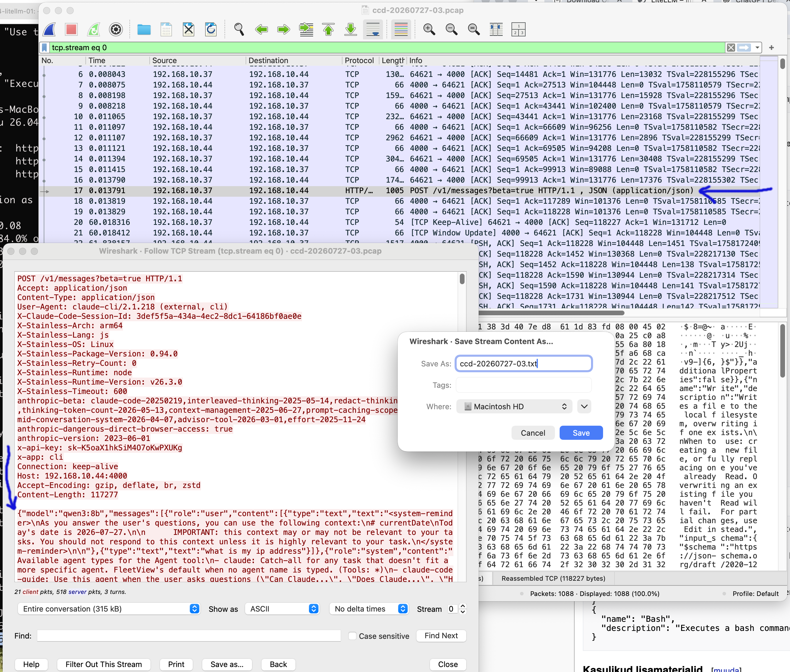Sort by the Source column header
Image resolution: width=790 pixels, height=672 pixels.
point(198,60)
